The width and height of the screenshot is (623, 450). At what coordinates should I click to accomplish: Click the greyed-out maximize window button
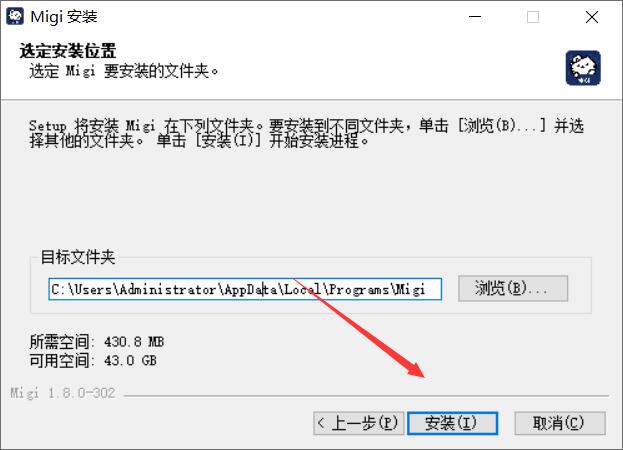[x=533, y=17]
